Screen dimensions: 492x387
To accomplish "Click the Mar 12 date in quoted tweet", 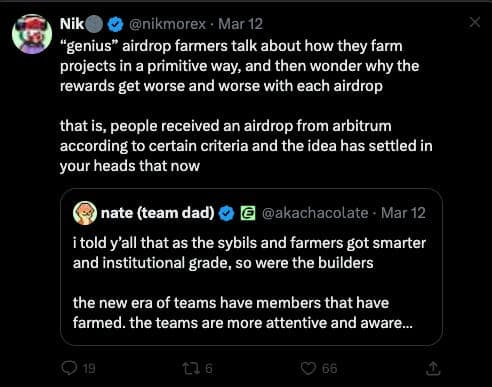I will click(403, 213).
